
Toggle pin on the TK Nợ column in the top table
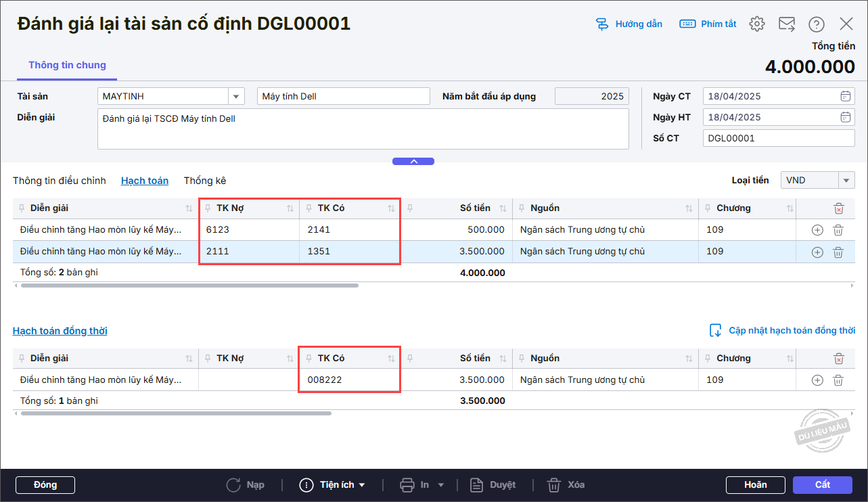(209, 208)
